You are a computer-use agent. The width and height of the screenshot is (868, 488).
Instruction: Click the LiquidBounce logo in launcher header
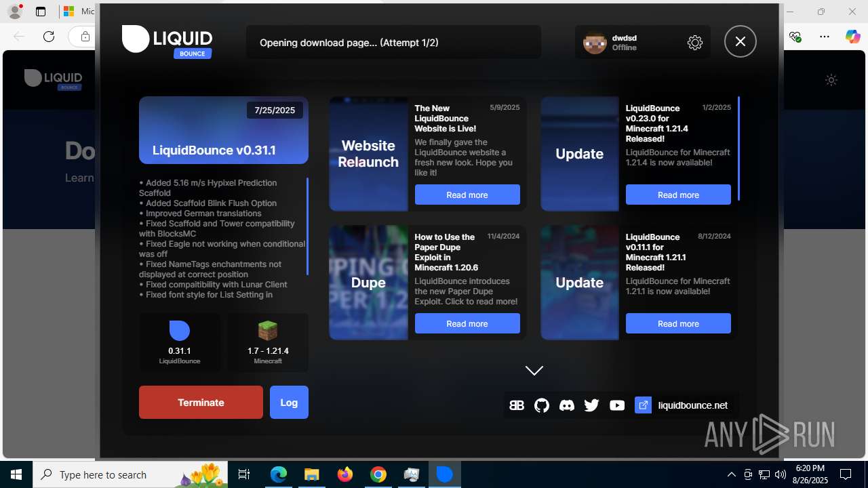[x=167, y=41]
